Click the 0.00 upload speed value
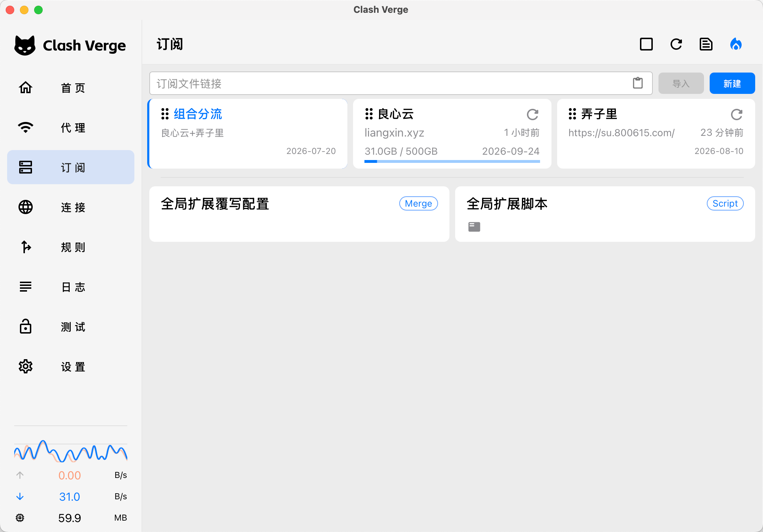The image size is (763, 532). pyautogui.click(x=70, y=475)
